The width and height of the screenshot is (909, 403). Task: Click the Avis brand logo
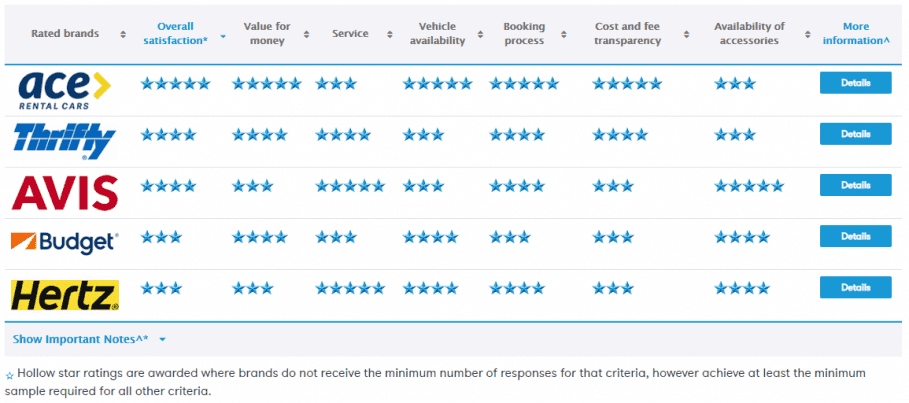tap(65, 191)
